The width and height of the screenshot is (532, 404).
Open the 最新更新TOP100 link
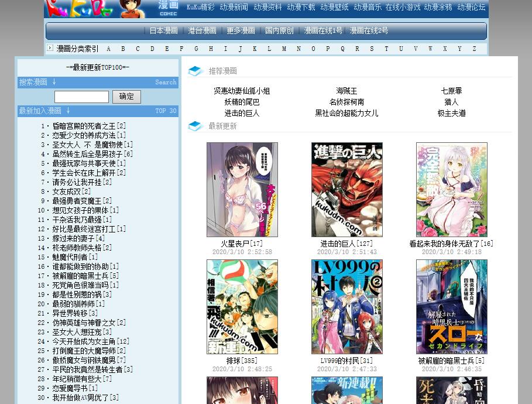point(98,67)
